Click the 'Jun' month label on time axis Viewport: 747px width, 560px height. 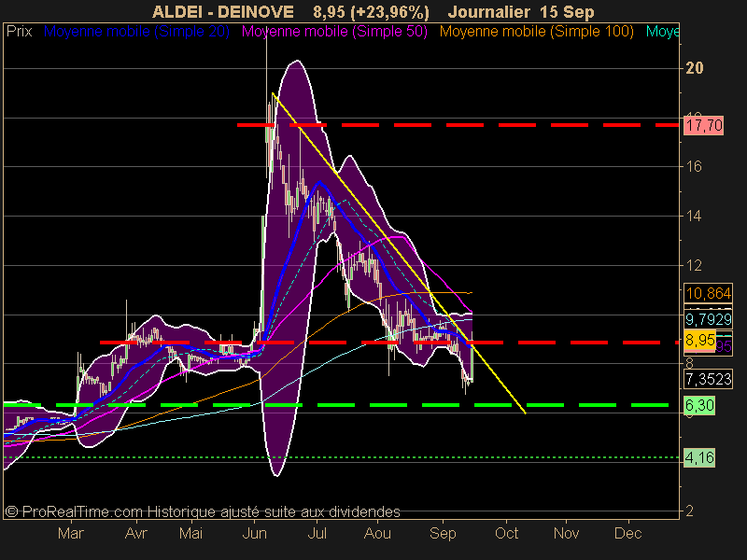click(254, 533)
